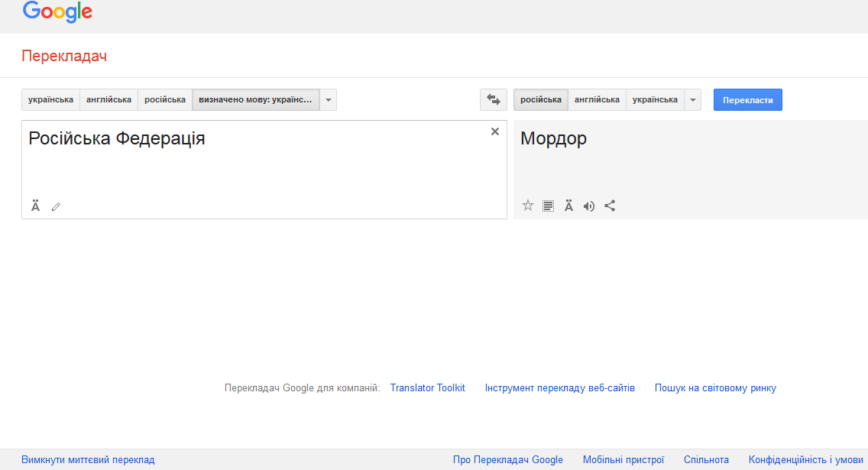Click into the source text field
The width and height of the screenshot is (868, 470).
[x=264, y=170]
